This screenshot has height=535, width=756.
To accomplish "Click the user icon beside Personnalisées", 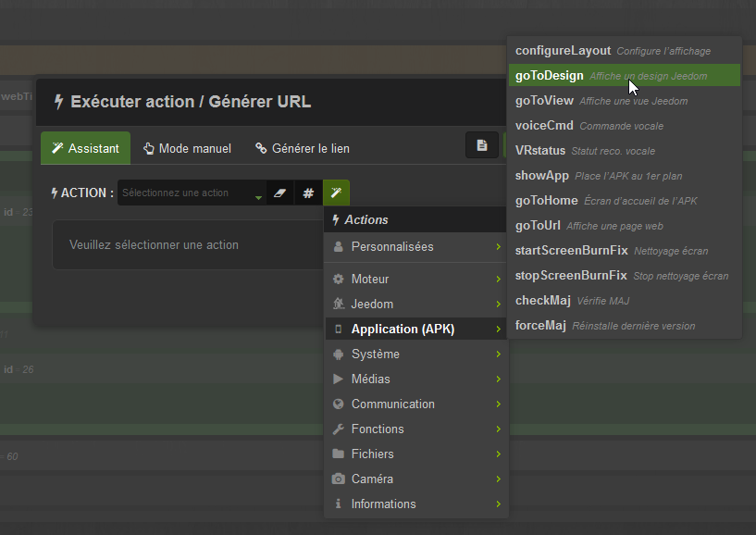I will point(339,246).
